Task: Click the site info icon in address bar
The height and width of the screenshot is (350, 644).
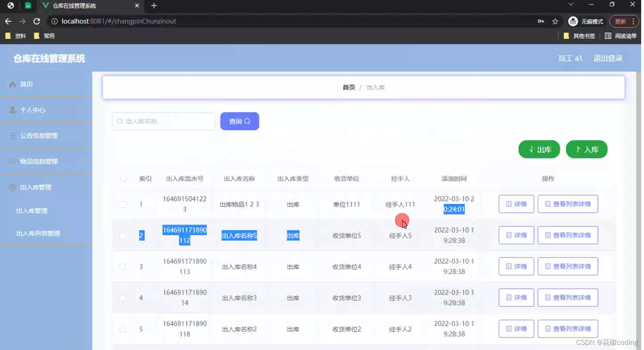Action: pos(55,21)
